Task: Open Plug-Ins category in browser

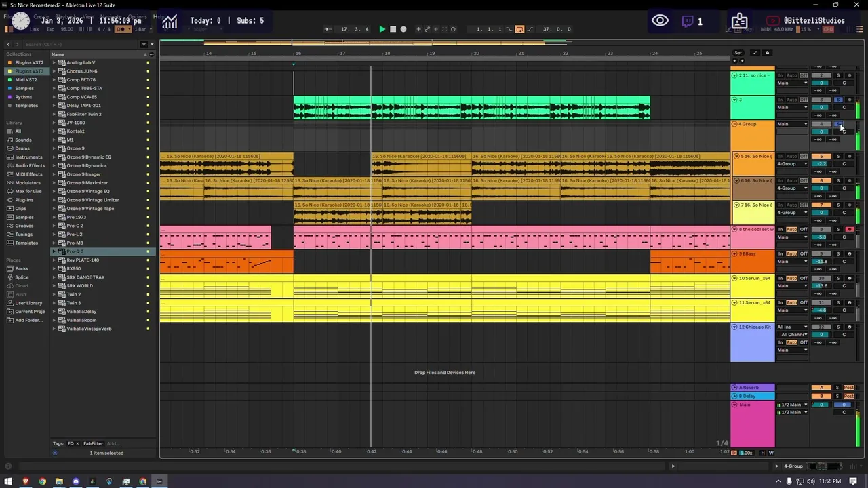Action: click(x=24, y=200)
